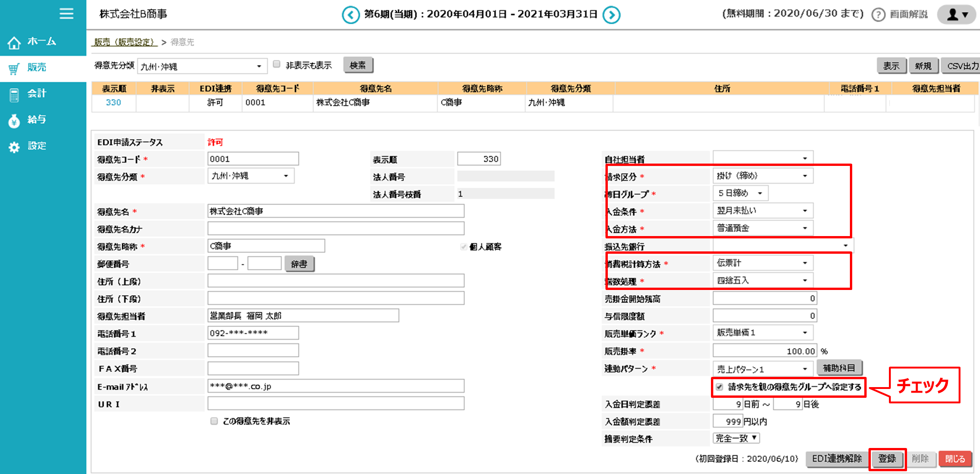Go to next fiscal period arrow
The height and width of the screenshot is (474, 980).
612,15
